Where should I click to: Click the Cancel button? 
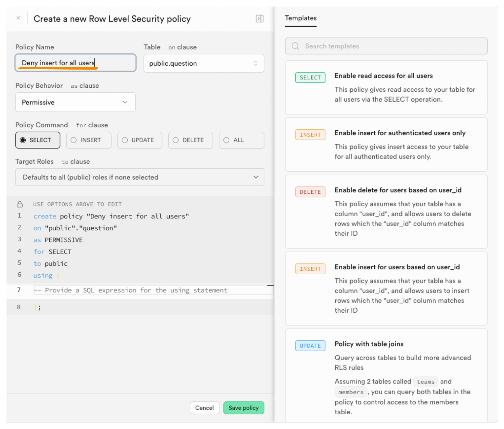(204, 408)
